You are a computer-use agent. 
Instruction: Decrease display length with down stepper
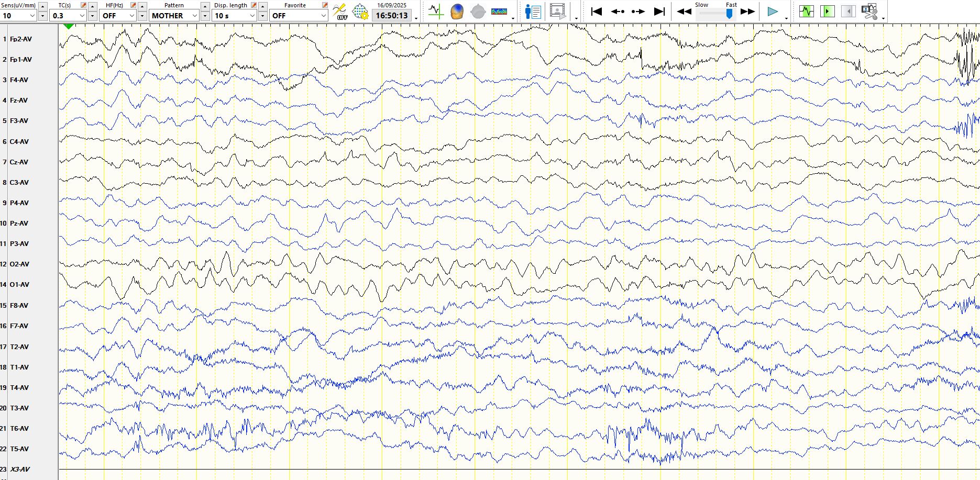pos(262,16)
